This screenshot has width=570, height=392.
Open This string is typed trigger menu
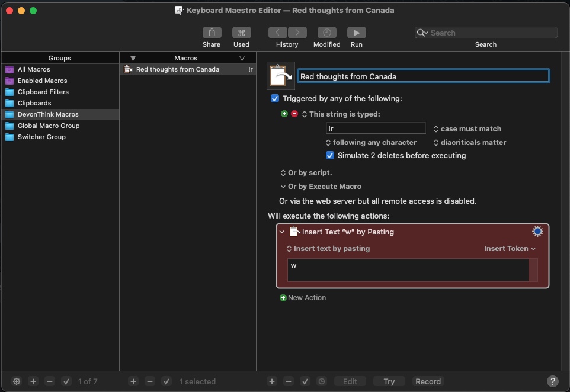click(341, 114)
